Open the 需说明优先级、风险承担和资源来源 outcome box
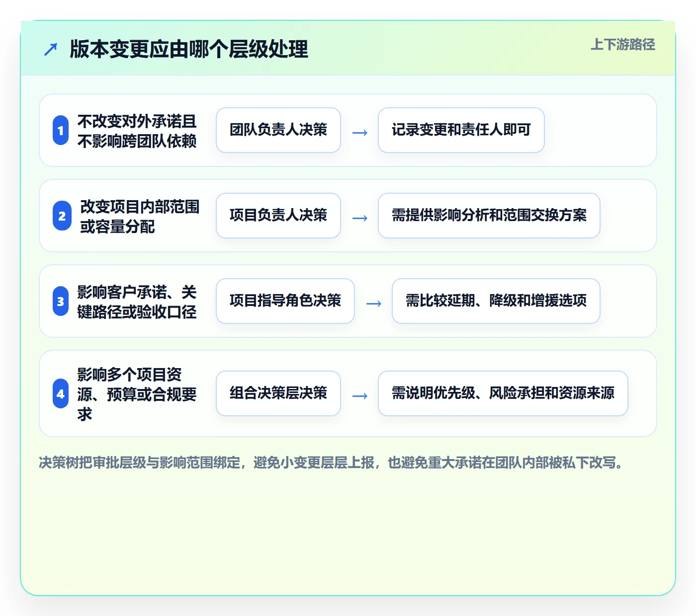Viewport: 696px width, 616px height. [x=503, y=393]
